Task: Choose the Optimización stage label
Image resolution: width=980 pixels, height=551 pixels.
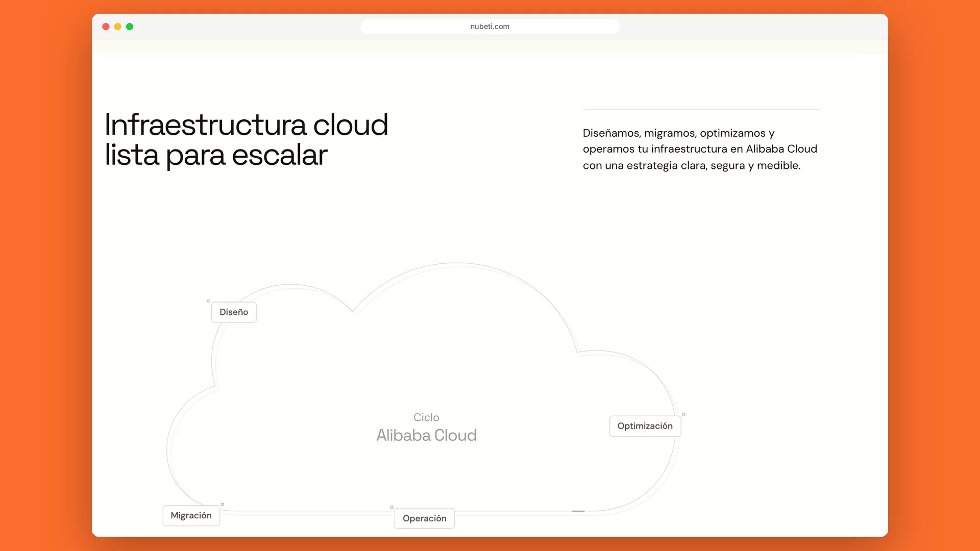Action: 645,426
